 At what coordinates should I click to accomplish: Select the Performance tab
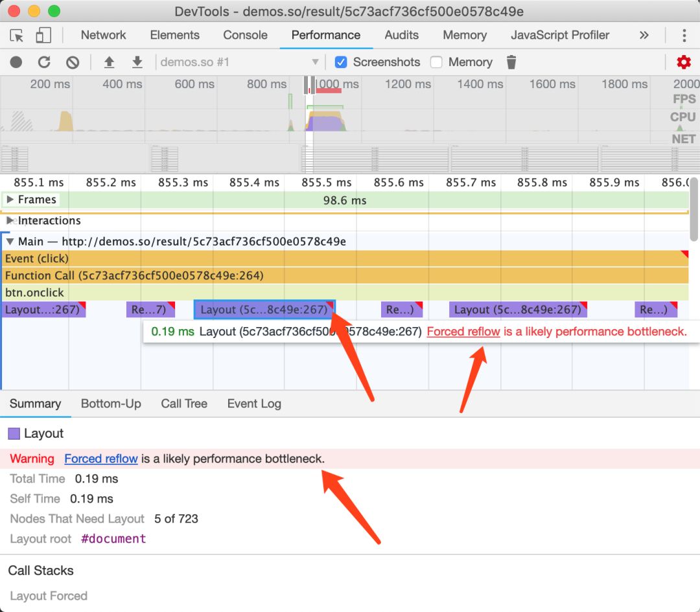coord(326,35)
